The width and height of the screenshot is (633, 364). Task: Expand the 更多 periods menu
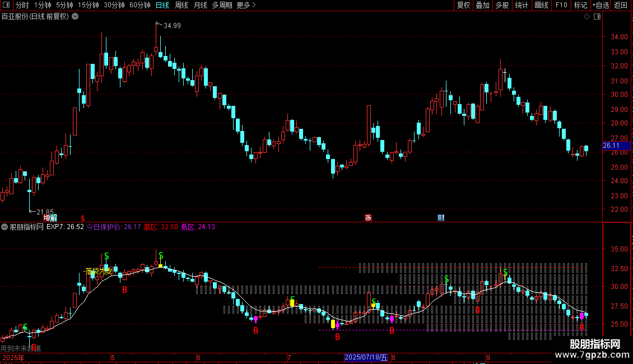click(x=246, y=5)
